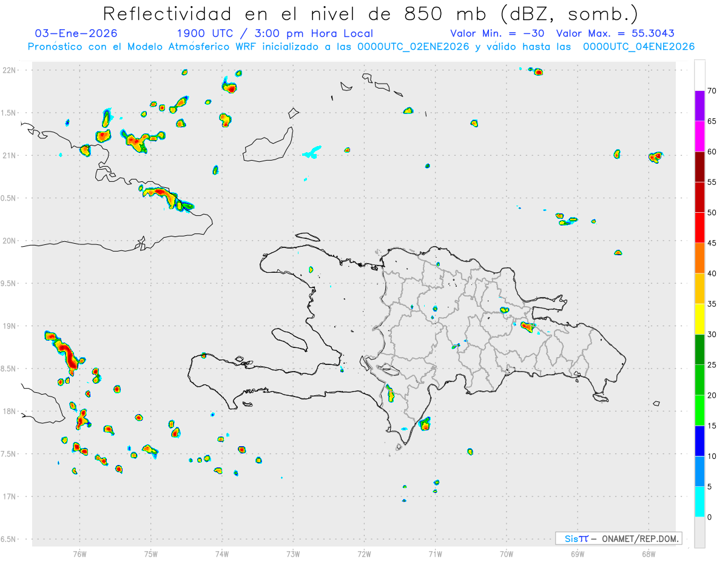Click the WRF forecast 'Pronóstico con el Modelo Atmosférico' line

click(x=361, y=47)
